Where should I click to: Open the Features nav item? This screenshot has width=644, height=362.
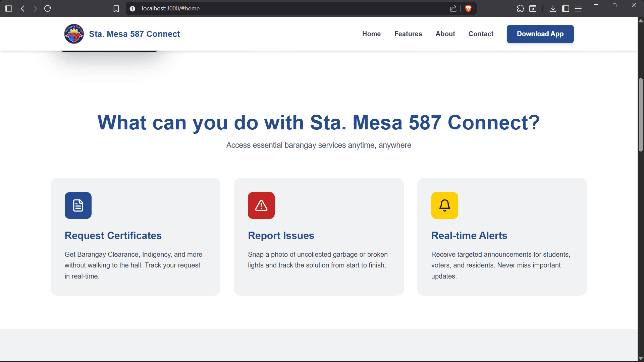pyautogui.click(x=408, y=34)
